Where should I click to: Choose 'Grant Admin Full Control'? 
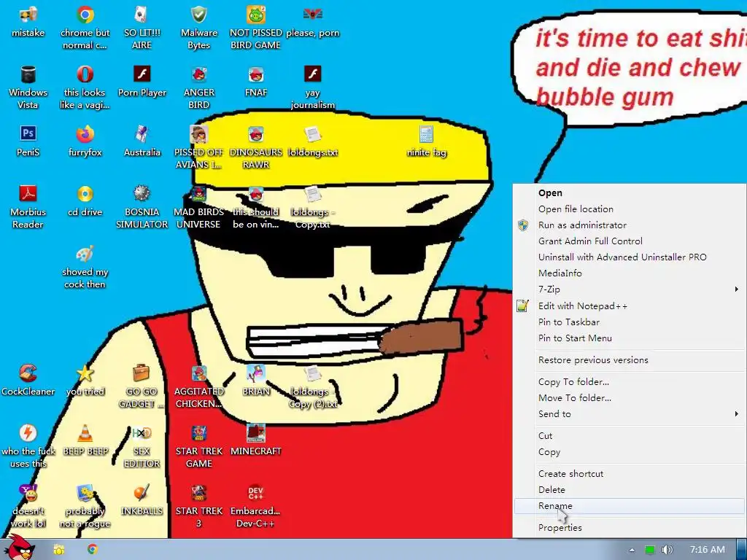[x=630, y=241]
